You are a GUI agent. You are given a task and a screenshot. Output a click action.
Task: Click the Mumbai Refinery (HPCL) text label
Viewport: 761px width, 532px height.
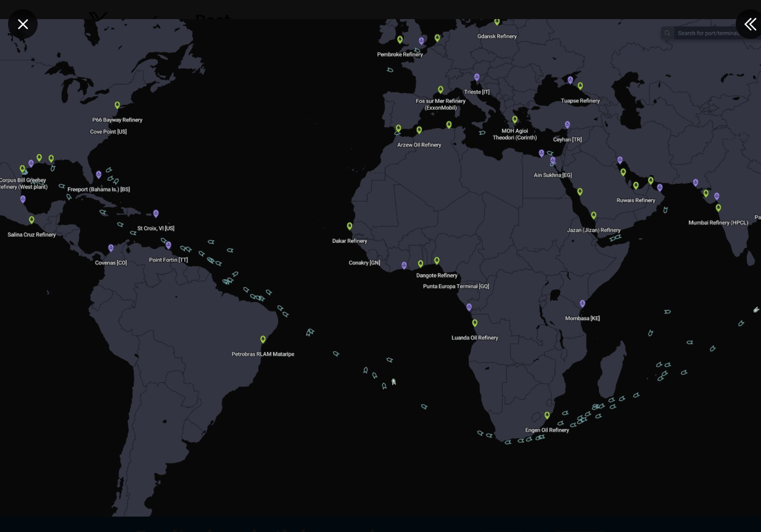(718, 223)
